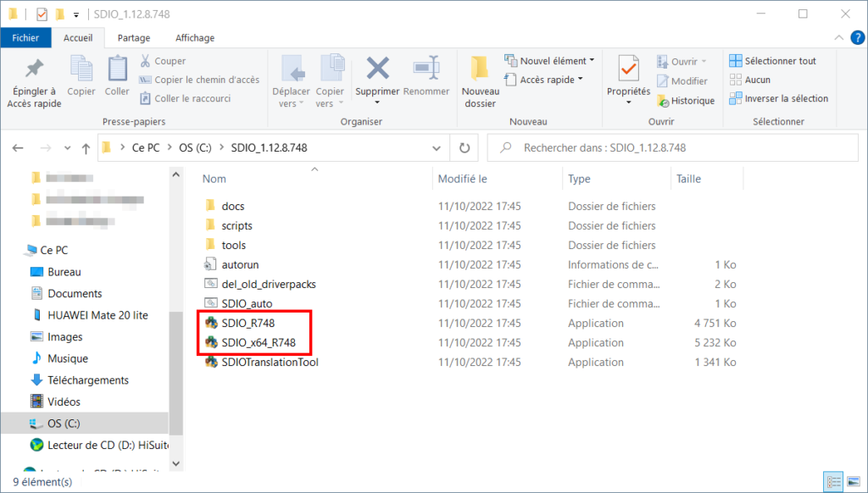
Task: Switch to the Partage tab
Action: (x=133, y=37)
